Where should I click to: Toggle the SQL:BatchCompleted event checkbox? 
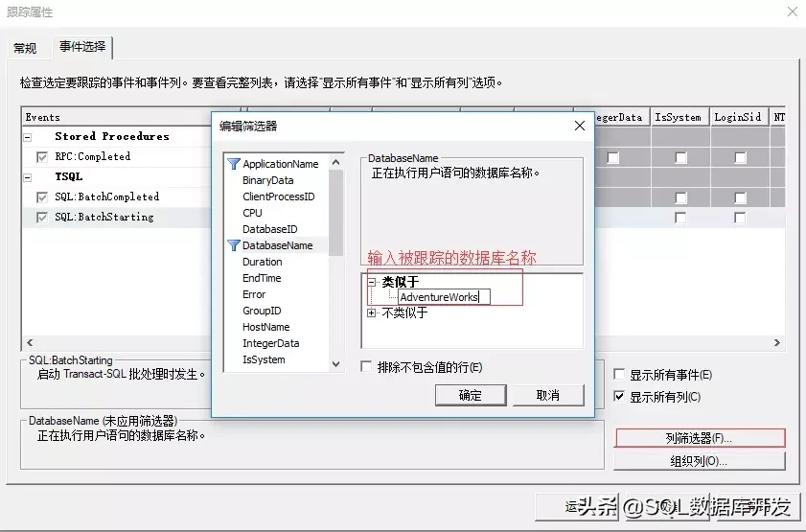pyautogui.click(x=42, y=197)
